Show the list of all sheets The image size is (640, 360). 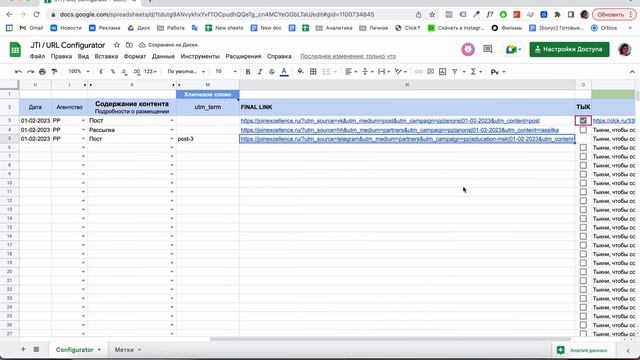36,349
